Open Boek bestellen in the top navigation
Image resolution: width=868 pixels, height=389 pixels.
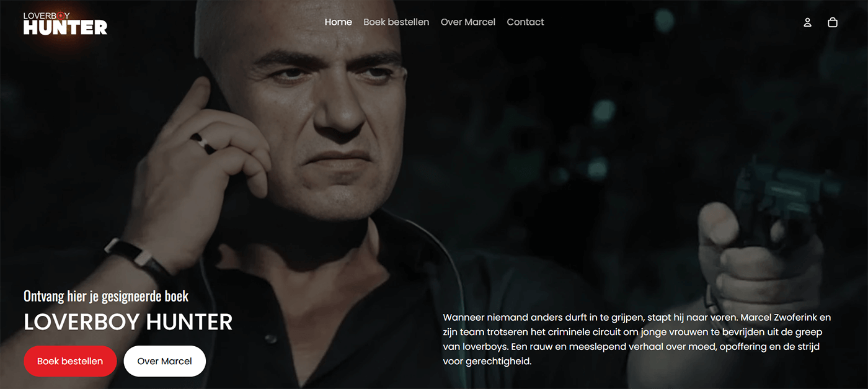396,22
